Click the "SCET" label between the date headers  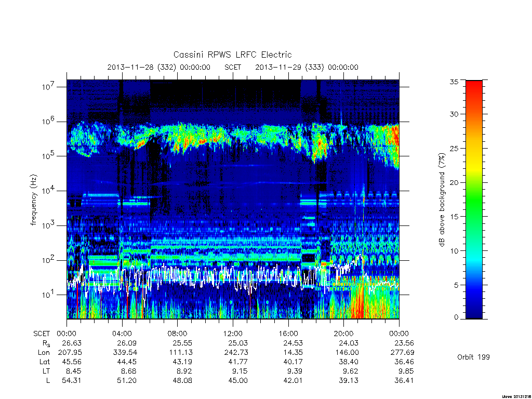click(233, 67)
